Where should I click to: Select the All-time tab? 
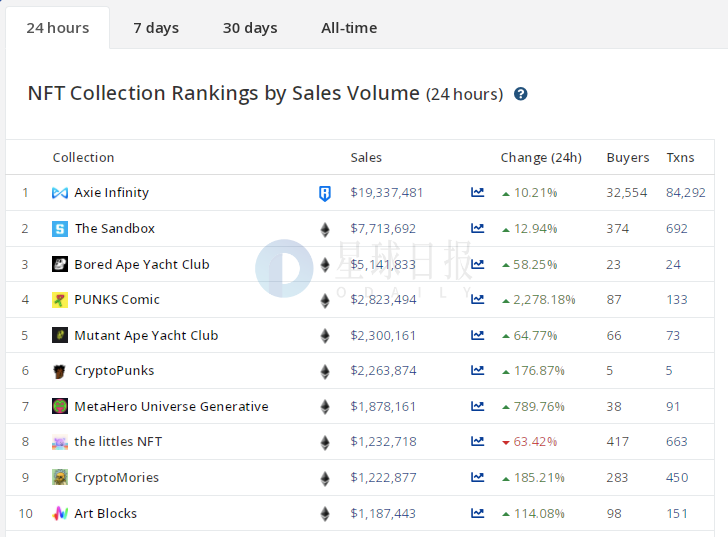(349, 28)
